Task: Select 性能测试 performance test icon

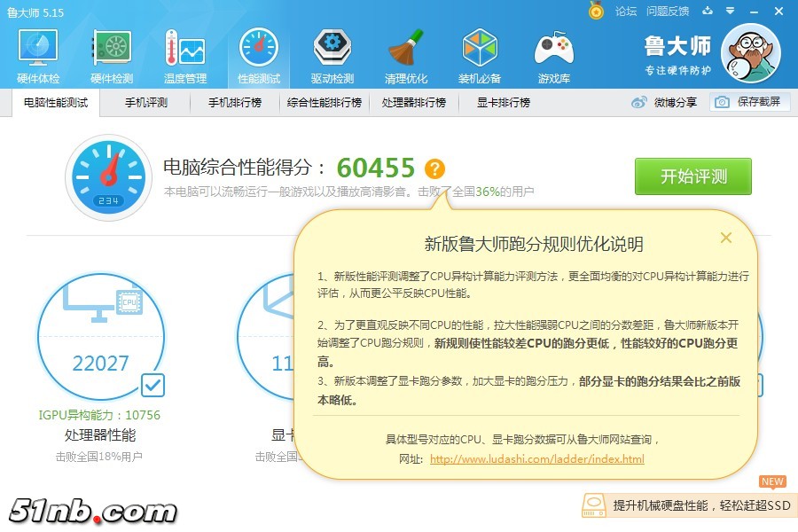Action: (x=259, y=56)
